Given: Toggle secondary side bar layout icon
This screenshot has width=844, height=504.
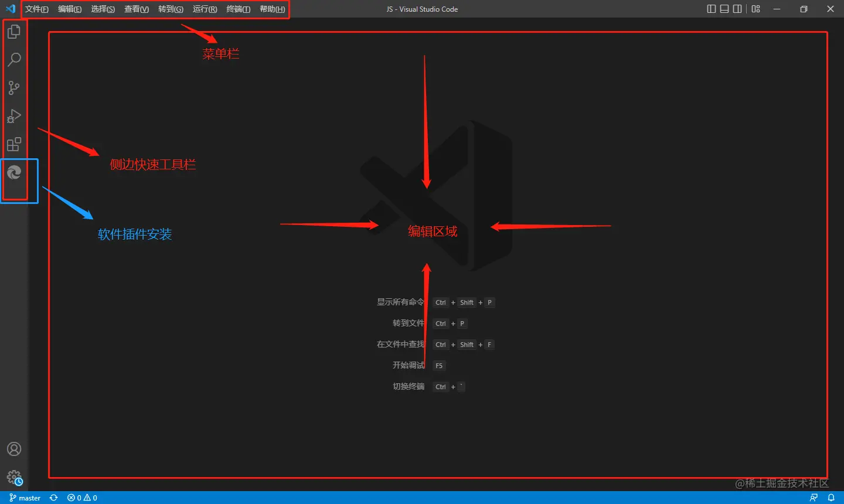Looking at the screenshot, I should [737, 9].
